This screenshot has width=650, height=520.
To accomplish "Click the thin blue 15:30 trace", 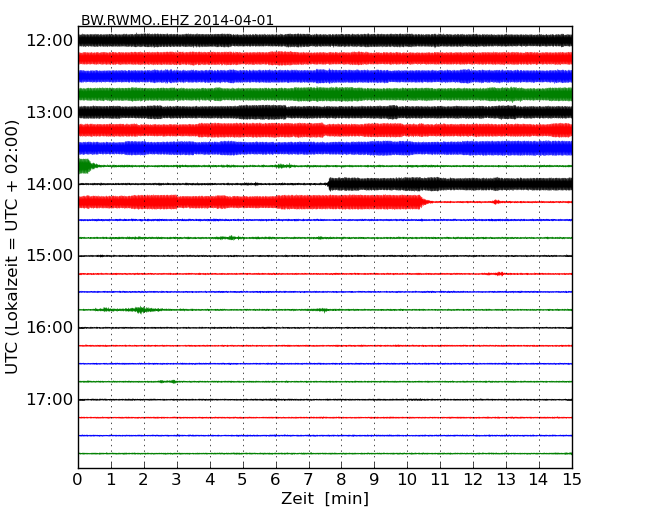I will [325, 292].
